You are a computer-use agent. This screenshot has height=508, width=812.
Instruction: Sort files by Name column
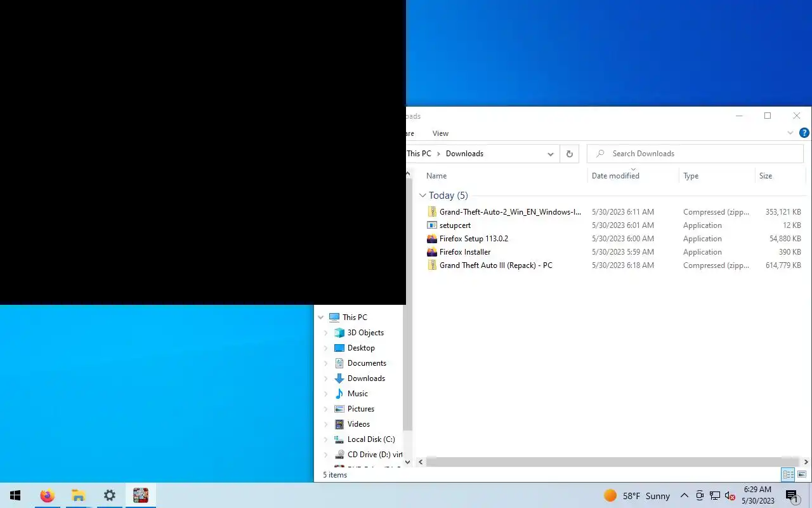(436, 176)
